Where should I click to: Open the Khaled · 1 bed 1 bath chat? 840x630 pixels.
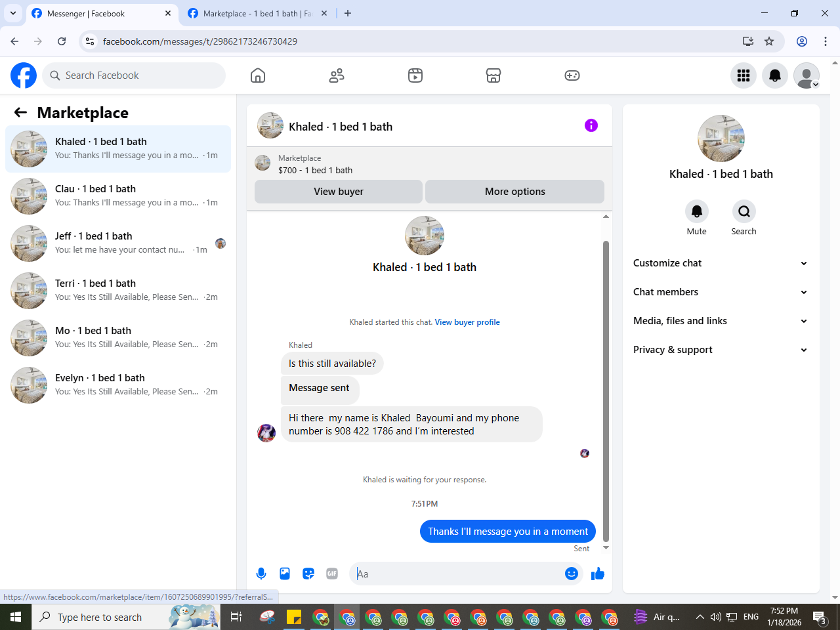[118, 149]
